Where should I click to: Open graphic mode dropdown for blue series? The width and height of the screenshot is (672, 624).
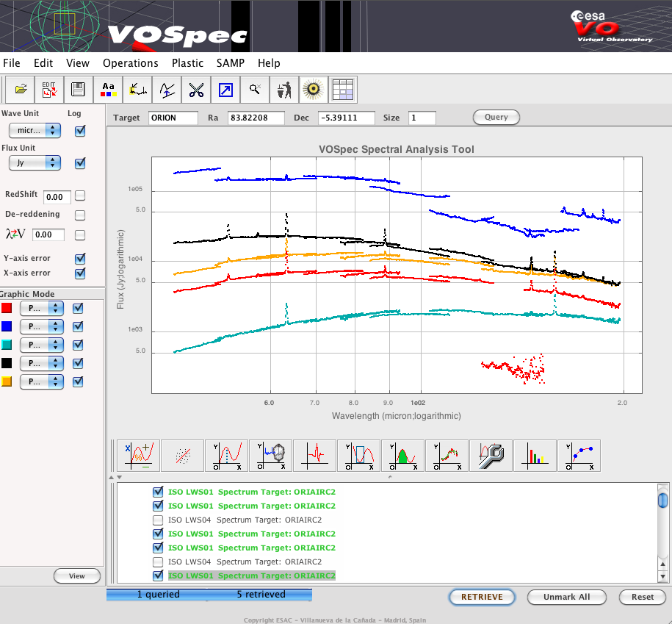coord(42,326)
